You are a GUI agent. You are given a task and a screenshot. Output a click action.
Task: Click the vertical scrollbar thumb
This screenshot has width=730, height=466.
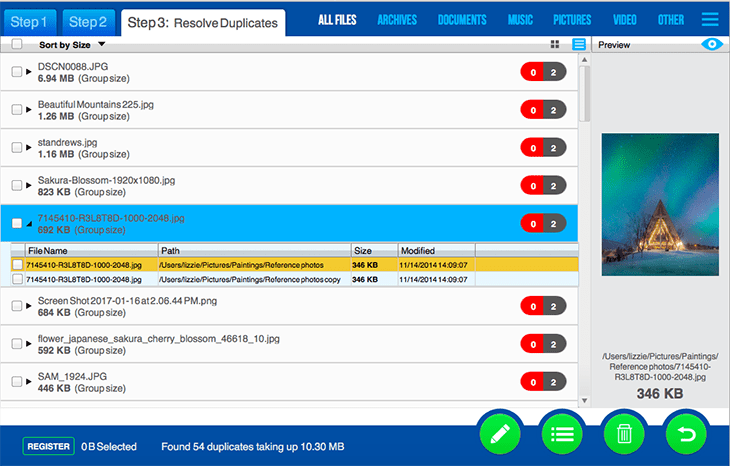point(585,94)
